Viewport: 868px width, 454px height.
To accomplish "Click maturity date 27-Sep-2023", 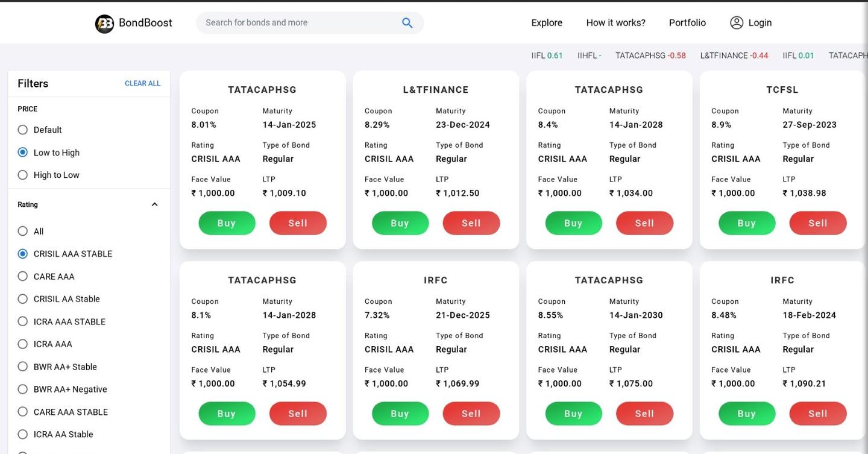I will [x=810, y=125].
